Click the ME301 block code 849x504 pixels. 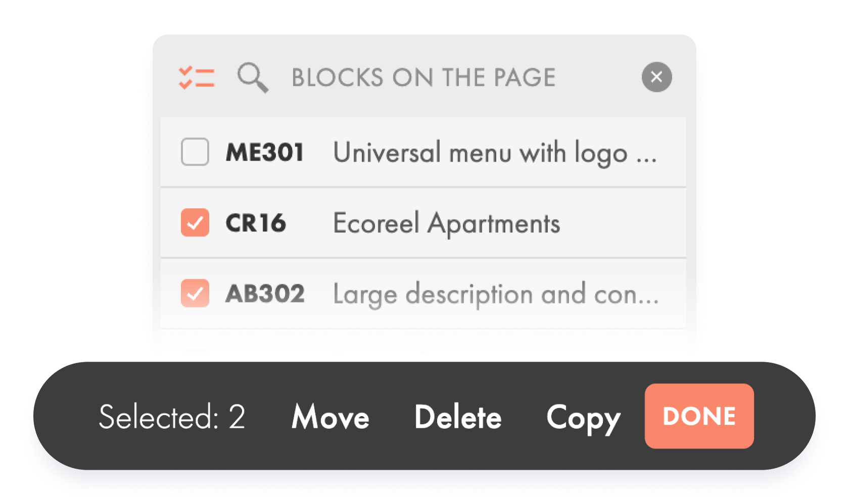(x=265, y=152)
